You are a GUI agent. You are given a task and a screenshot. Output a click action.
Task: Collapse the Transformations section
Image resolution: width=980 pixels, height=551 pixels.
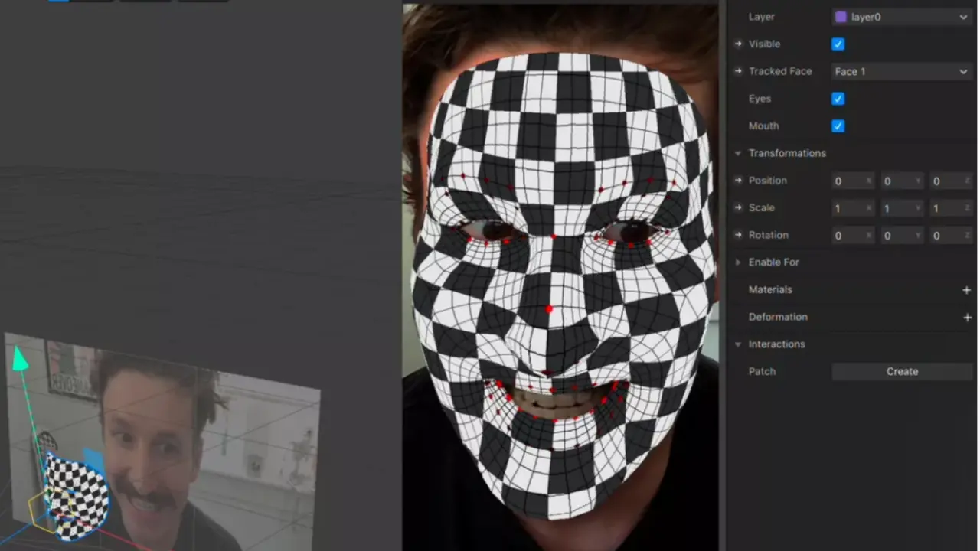point(738,153)
